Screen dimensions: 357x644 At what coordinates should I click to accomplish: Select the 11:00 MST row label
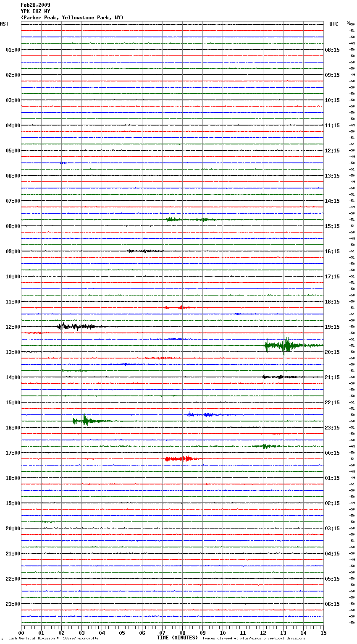[x=13, y=302]
